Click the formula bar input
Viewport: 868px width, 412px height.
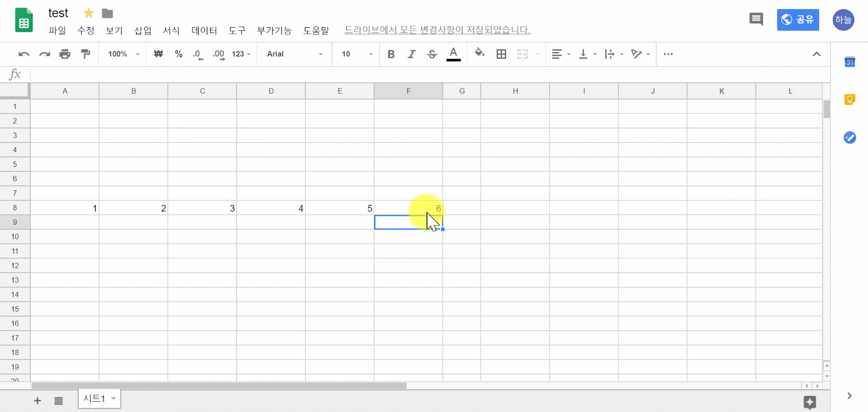430,74
